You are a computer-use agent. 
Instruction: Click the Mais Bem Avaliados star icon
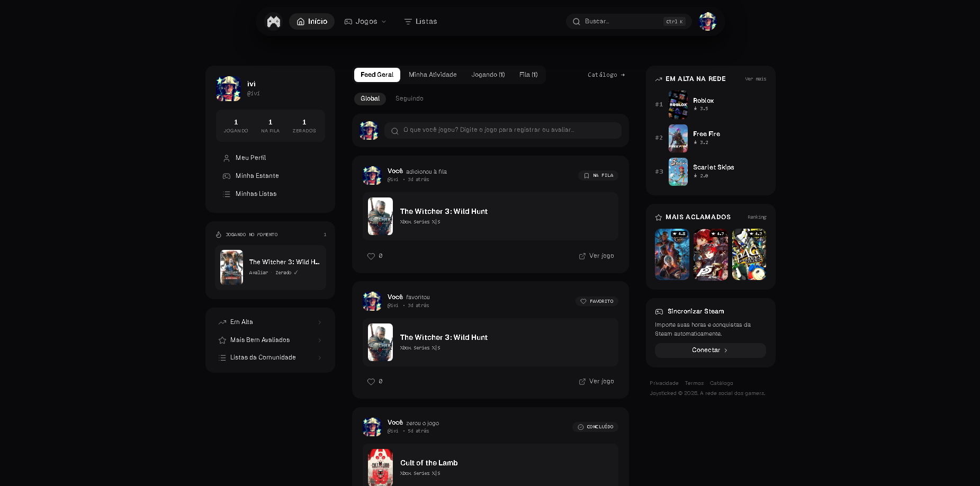click(x=222, y=340)
